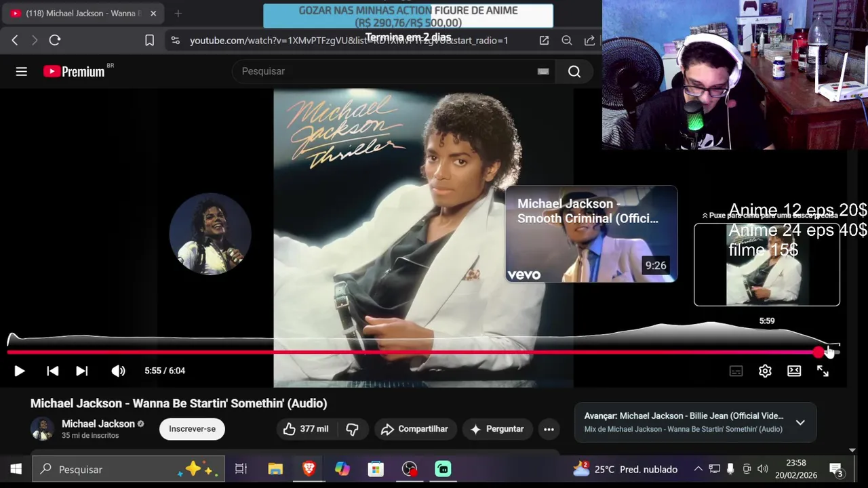
Task: Click the 5:55 / 6:04 time display
Action: [x=165, y=371]
